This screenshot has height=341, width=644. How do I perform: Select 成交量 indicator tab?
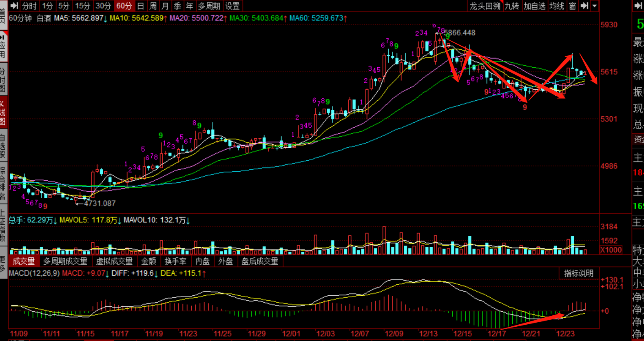click(x=24, y=261)
